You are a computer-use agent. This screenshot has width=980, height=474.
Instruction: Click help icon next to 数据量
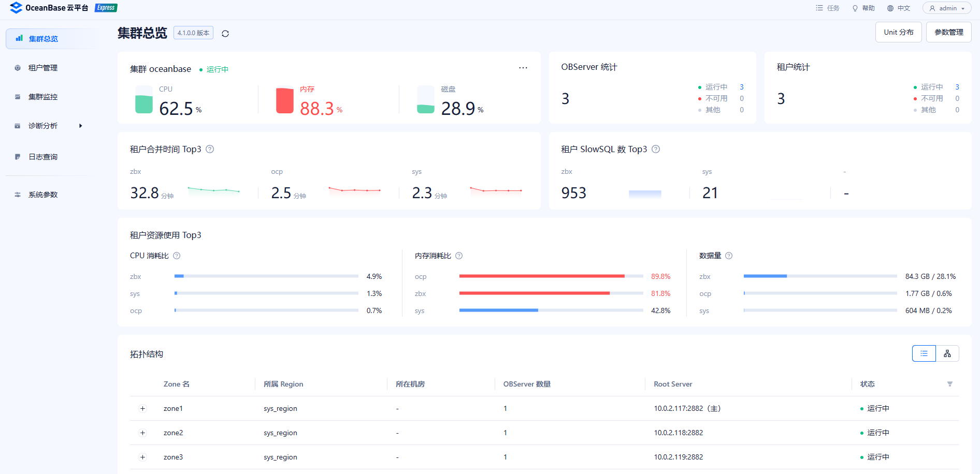(729, 256)
